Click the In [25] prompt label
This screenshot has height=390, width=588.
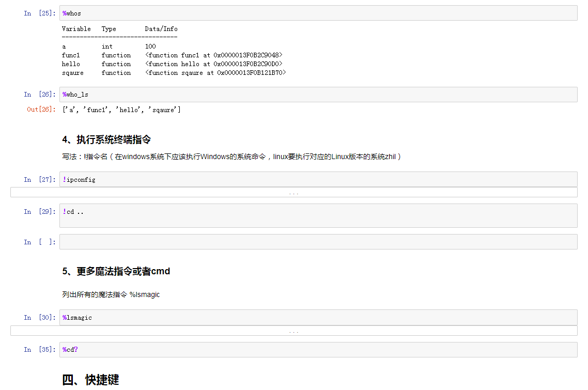point(40,13)
